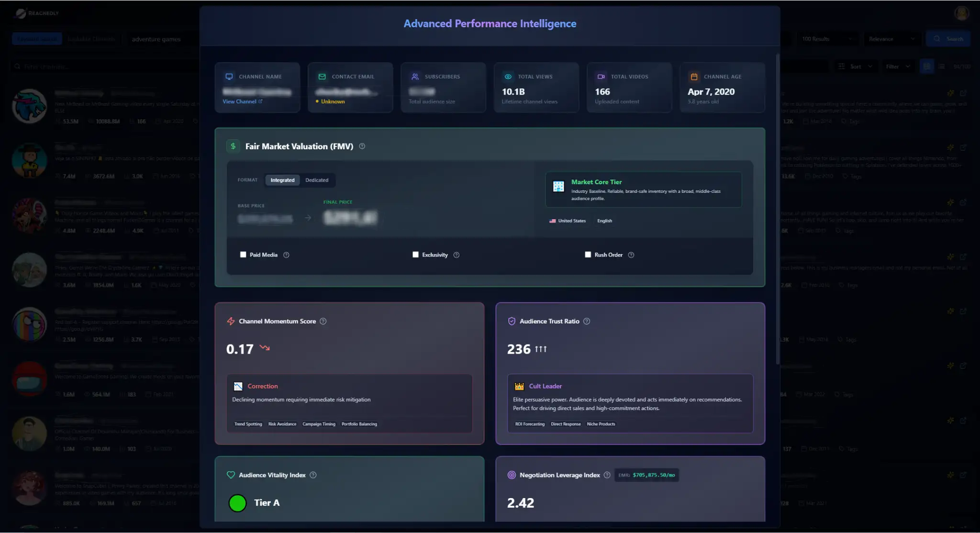Switch to the Keyword search tab
Screen dimensions: 980x533
click(x=37, y=39)
